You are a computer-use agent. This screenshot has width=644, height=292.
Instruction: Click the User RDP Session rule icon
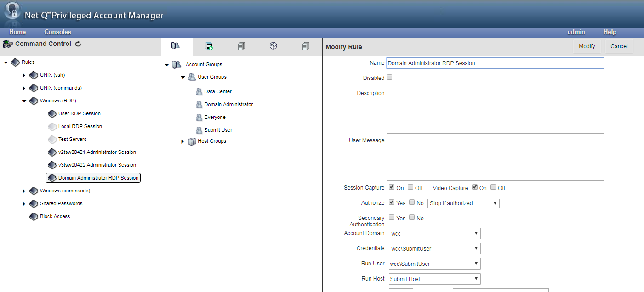point(52,113)
